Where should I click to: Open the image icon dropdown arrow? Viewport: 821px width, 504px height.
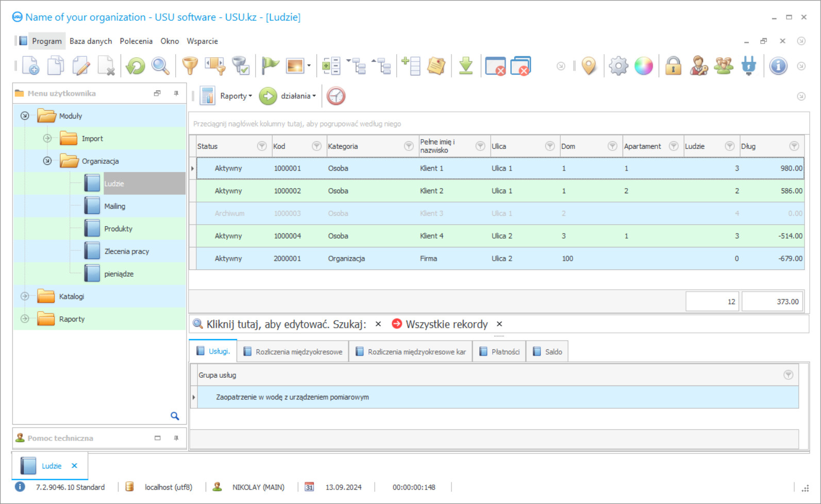tap(309, 66)
